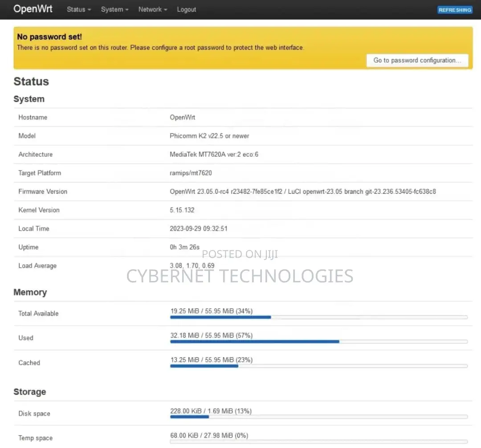Screen dimensions: 481x448
Task: Click the Storage section heading
Action: click(30, 392)
